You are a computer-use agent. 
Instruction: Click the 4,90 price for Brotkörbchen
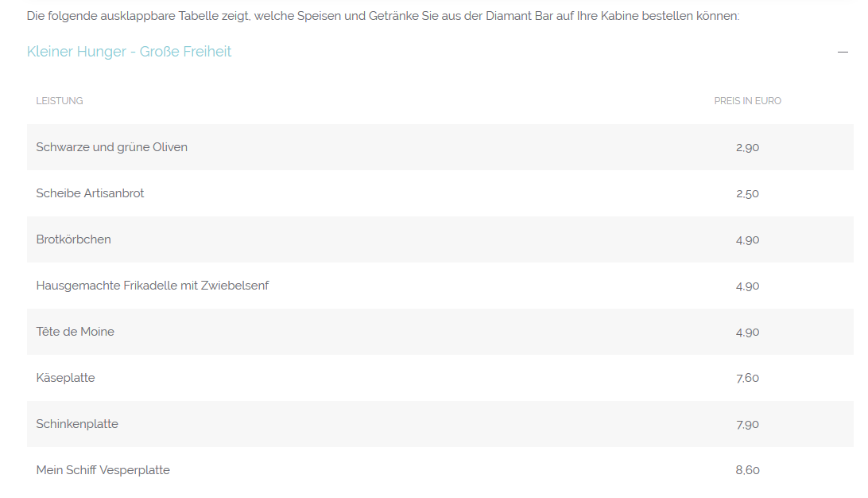click(x=747, y=239)
